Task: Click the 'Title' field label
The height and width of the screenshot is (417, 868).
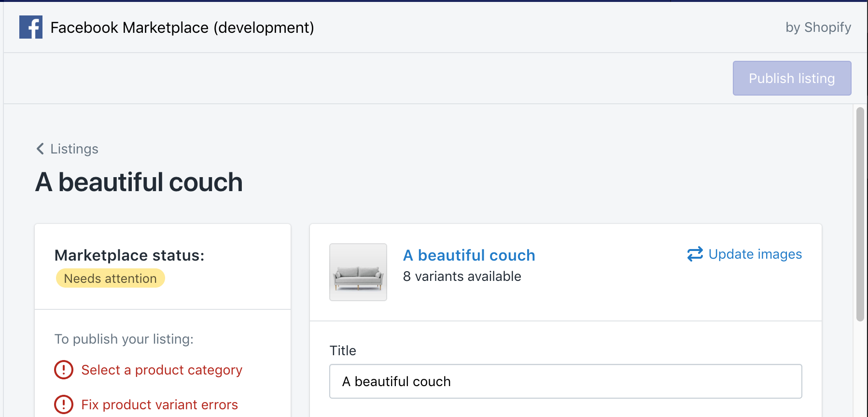Action: 343,350
